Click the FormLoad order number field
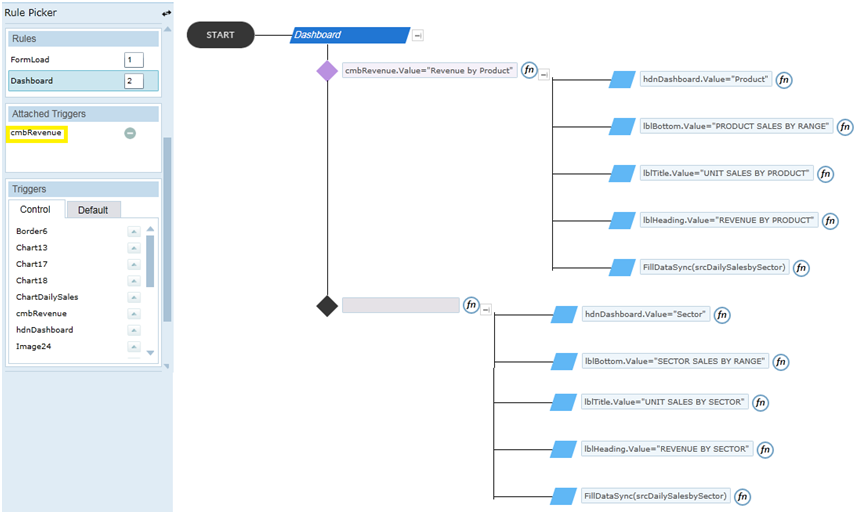Screen dimensions: 859x514 click(x=134, y=60)
